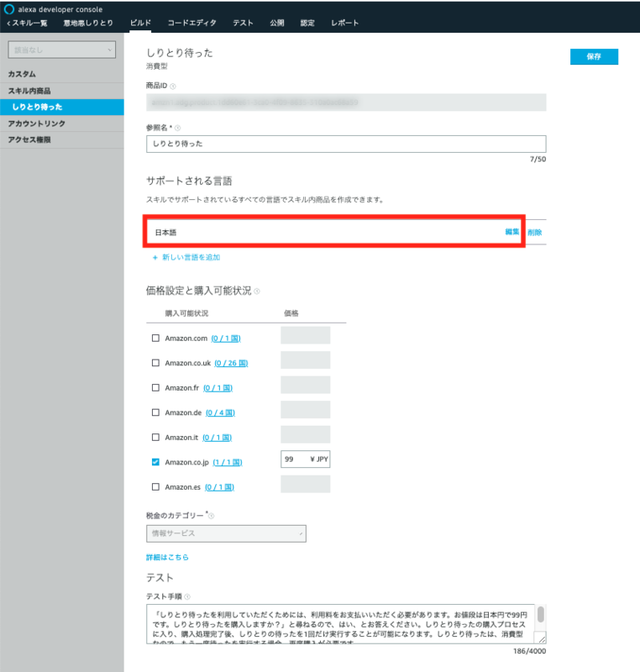Image resolution: width=640 pixels, height=672 pixels.
Task: Enable the Amazon.co.uk checkbox
Action: (155, 363)
